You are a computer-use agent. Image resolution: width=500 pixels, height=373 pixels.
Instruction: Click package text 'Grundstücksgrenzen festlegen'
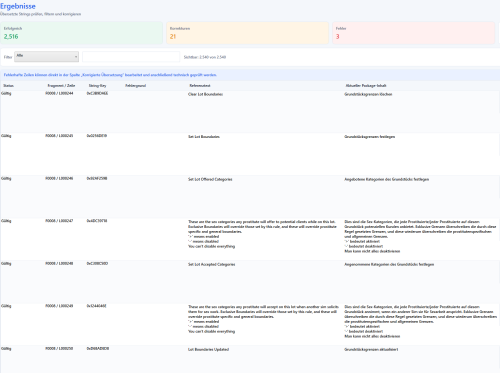click(370, 137)
